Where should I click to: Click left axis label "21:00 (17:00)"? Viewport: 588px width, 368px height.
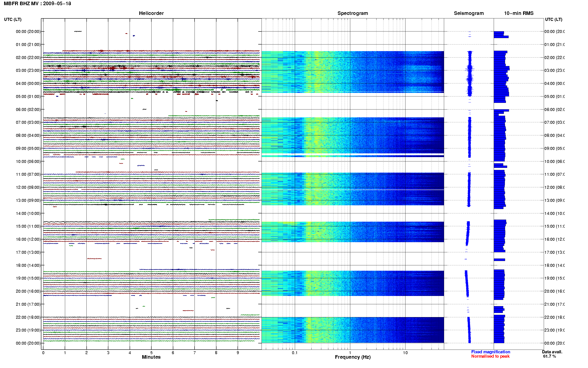(28, 304)
